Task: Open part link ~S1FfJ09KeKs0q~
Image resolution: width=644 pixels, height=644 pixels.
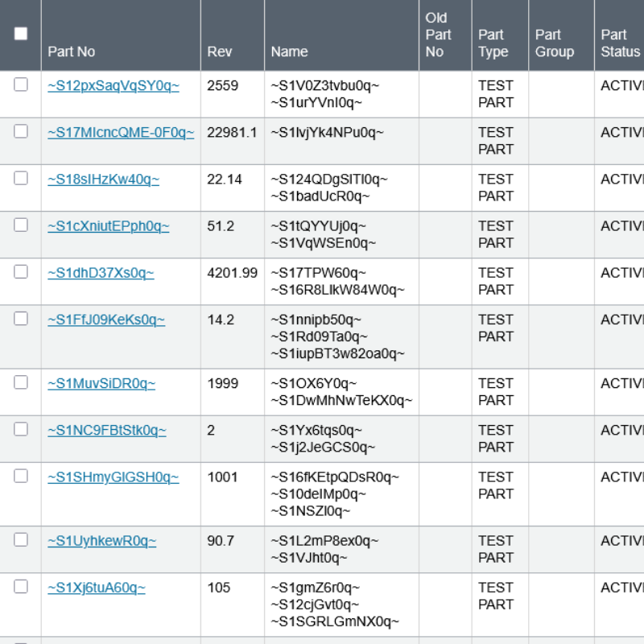Action: [106, 320]
